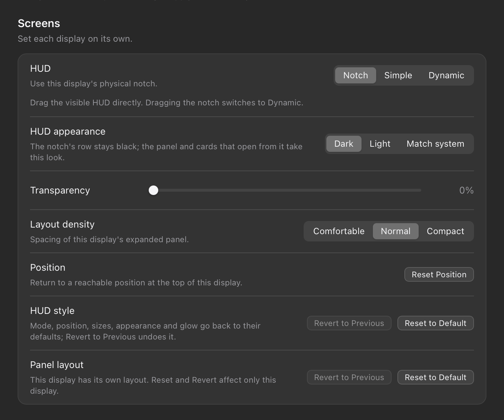Click 'Use this display's physical notch.' text
504x420 pixels.
click(94, 83)
